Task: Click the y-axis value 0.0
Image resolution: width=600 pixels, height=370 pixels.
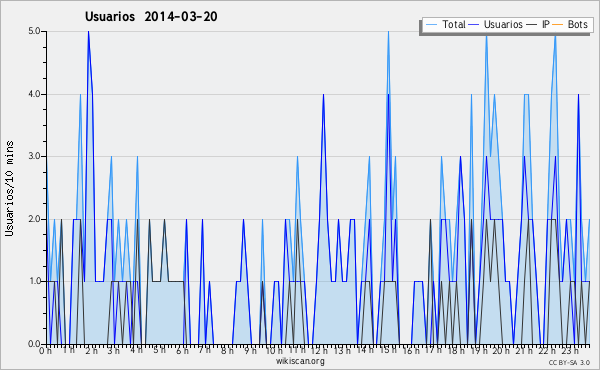Action: [x=34, y=344]
